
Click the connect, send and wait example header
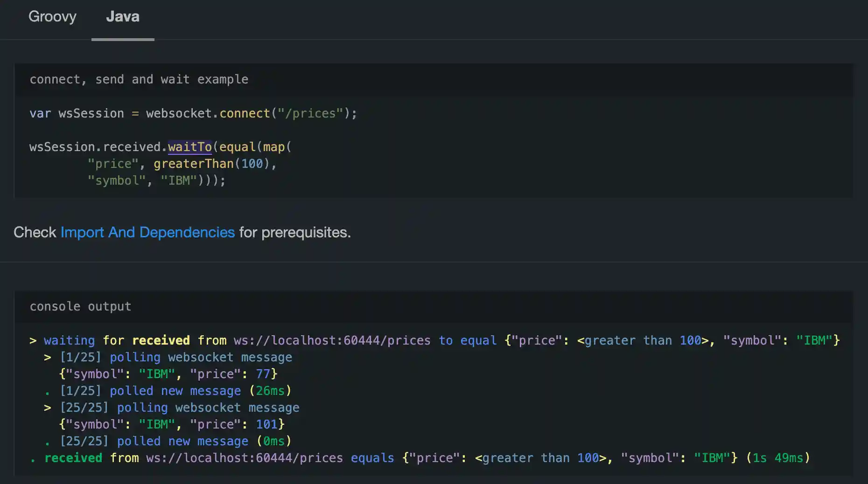pyautogui.click(x=139, y=79)
